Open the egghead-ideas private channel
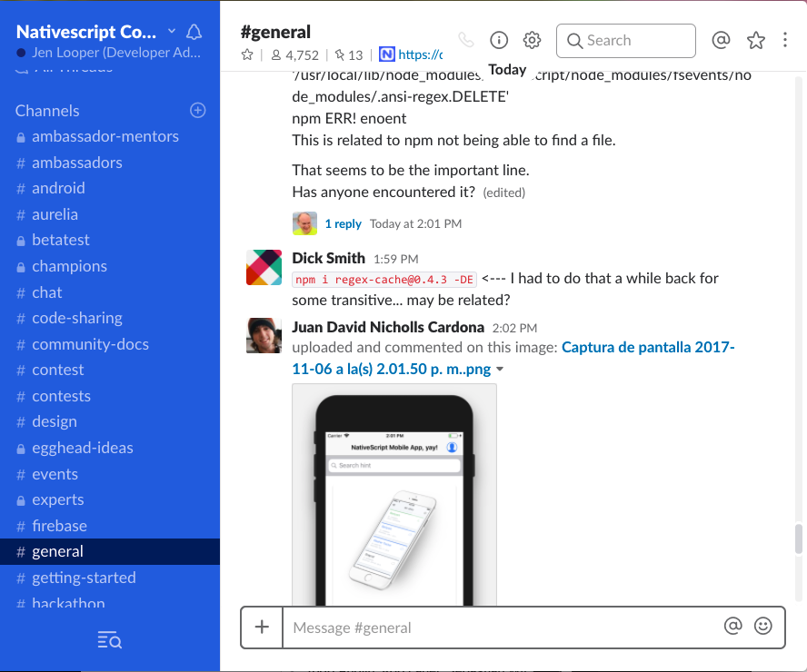Image resolution: width=807 pixels, height=672 pixels. [110, 448]
